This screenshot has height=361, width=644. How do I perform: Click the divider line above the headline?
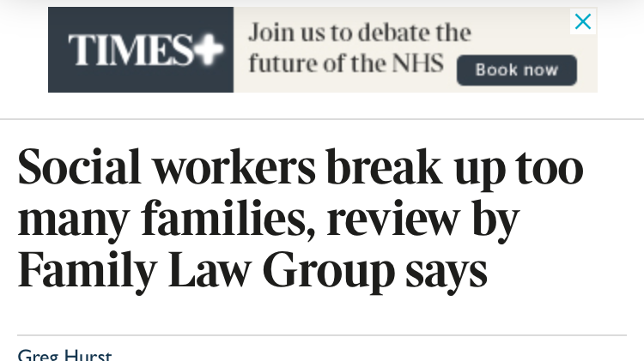tap(322, 119)
